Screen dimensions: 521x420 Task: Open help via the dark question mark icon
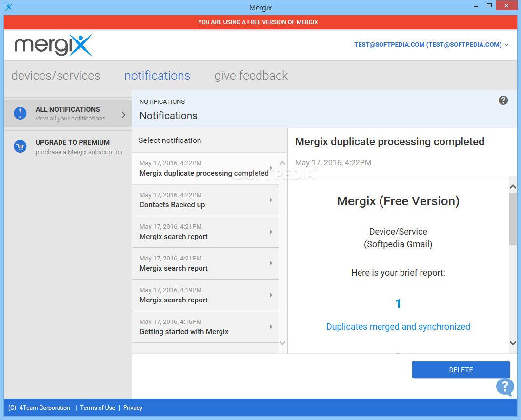pos(503,100)
